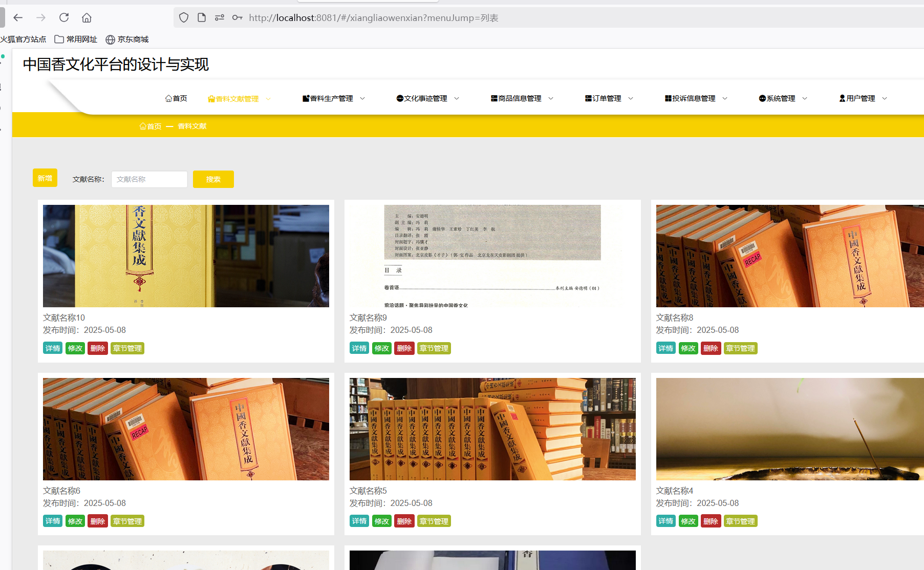Screen dimensions: 924x570
Task: Open the 订单管理 menu
Action: (x=609, y=98)
